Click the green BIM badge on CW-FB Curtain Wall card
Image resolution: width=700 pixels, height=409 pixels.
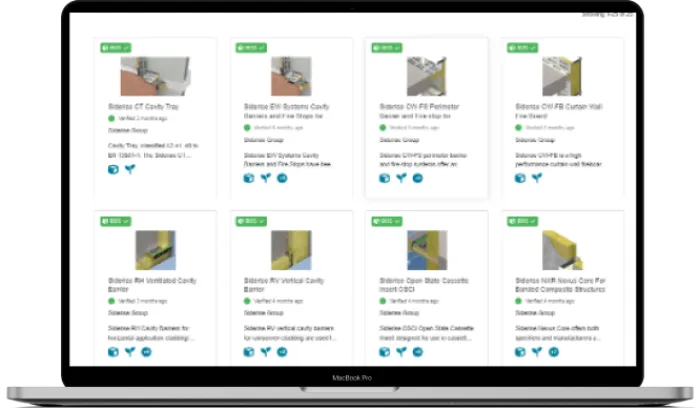pos(523,48)
